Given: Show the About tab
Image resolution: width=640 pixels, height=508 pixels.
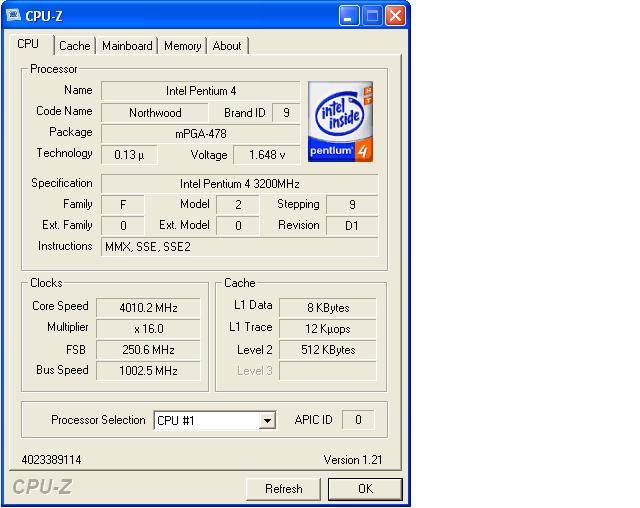Looking at the screenshot, I should pos(227,46).
